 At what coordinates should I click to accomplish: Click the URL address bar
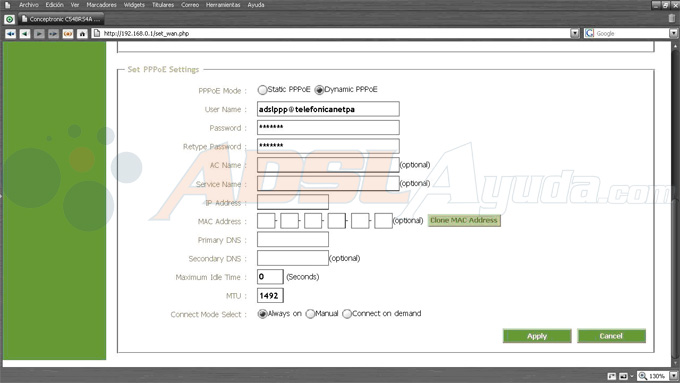tap(336, 33)
